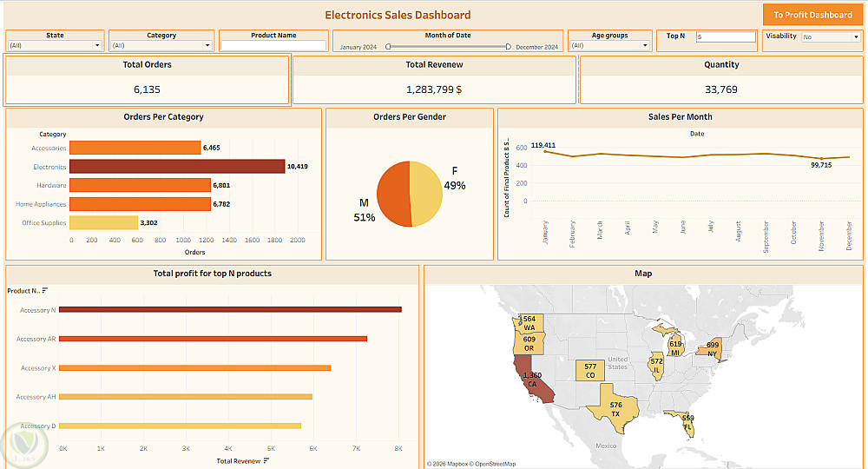The width and height of the screenshot is (868, 469).
Task: Expand the Age groups dropdown
Action: coord(609,45)
